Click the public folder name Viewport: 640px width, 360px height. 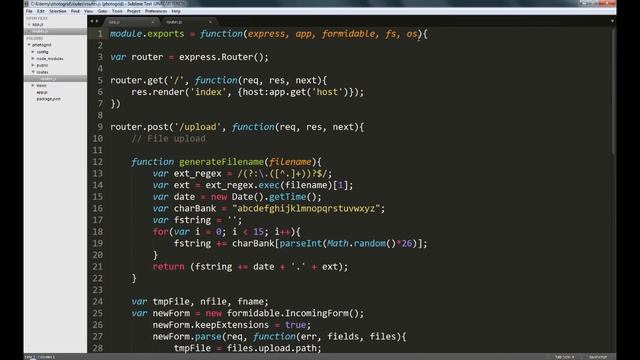tap(42, 65)
